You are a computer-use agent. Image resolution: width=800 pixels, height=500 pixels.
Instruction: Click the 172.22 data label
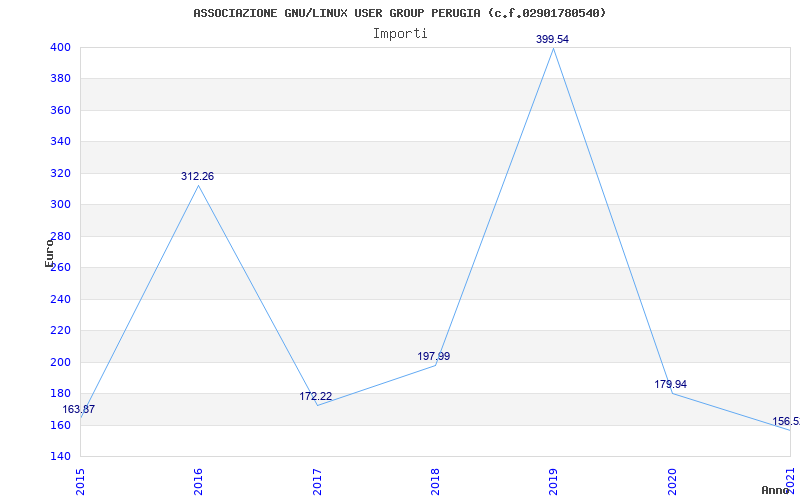pos(315,396)
